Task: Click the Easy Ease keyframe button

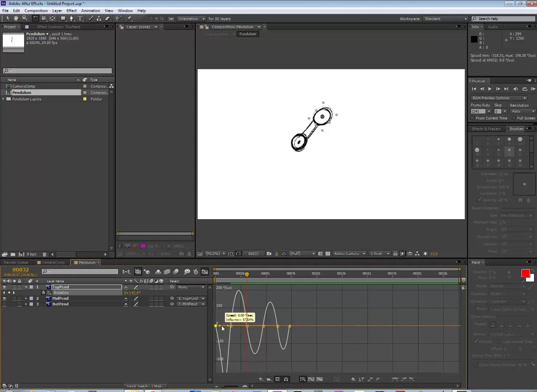Action: (x=395, y=379)
